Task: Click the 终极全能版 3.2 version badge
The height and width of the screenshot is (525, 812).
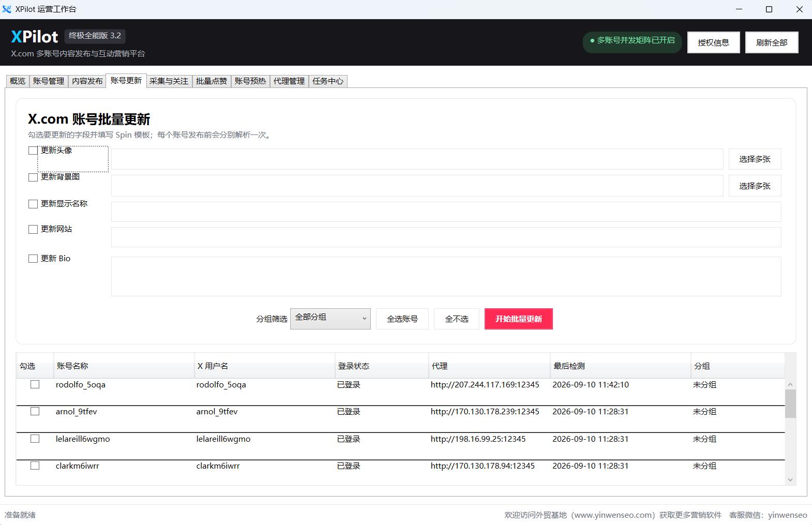Action: click(95, 36)
